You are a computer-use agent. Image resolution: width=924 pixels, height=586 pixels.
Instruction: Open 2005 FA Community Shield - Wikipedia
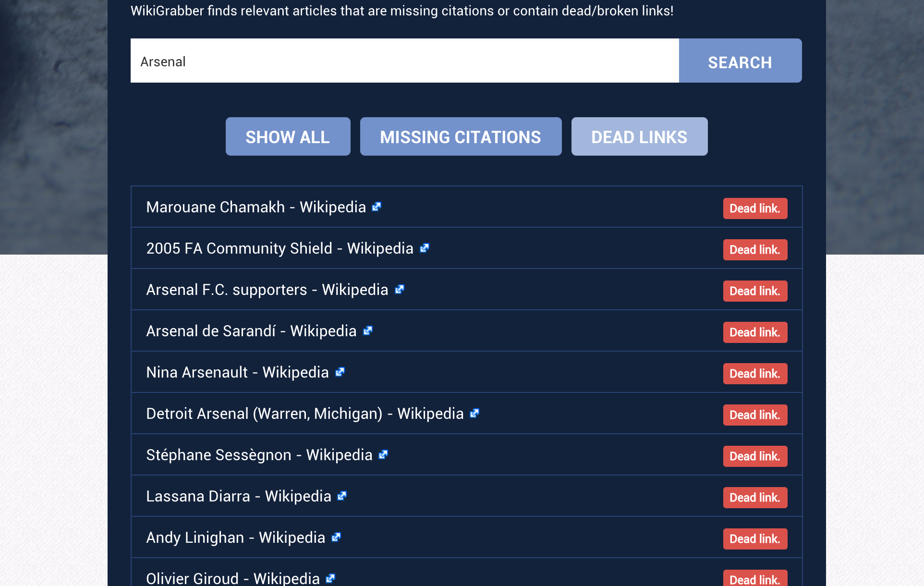tap(280, 248)
